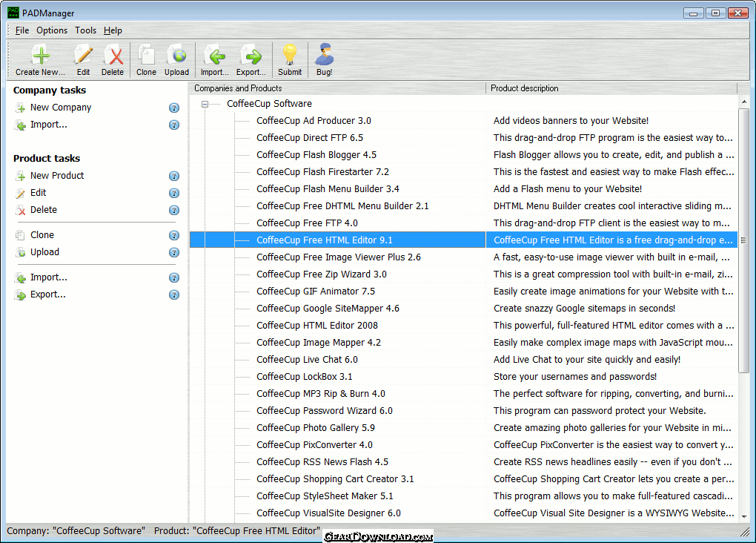This screenshot has height=543, width=756.
Task: Click the vertical scrollbar thumb
Action: pos(744,240)
